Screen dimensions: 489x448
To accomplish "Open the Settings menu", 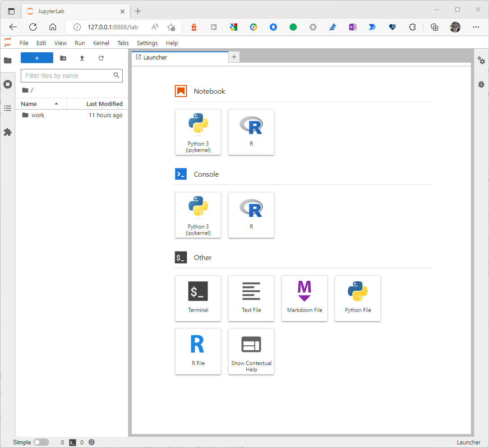I will 147,43.
